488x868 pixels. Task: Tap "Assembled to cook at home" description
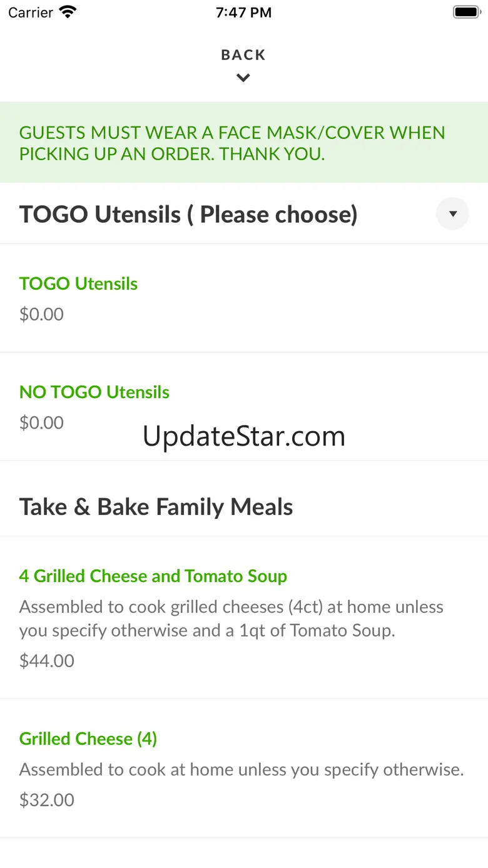pyautogui.click(x=241, y=770)
